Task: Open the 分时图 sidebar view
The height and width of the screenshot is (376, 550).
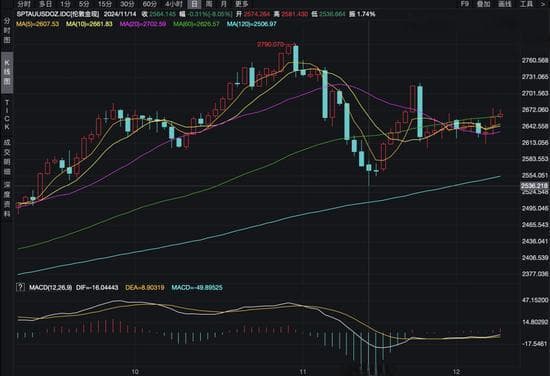Action: tap(7, 31)
